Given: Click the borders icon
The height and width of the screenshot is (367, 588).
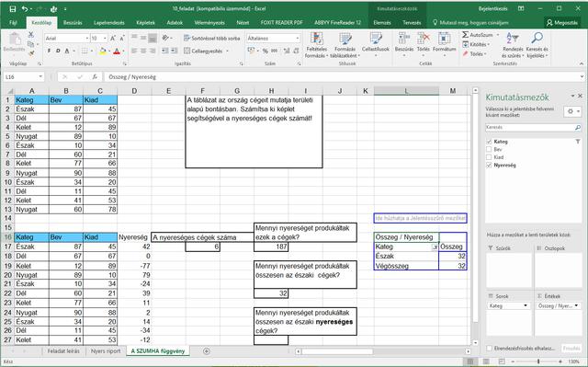Looking at the screenshot, I should (x=85, y=51).
